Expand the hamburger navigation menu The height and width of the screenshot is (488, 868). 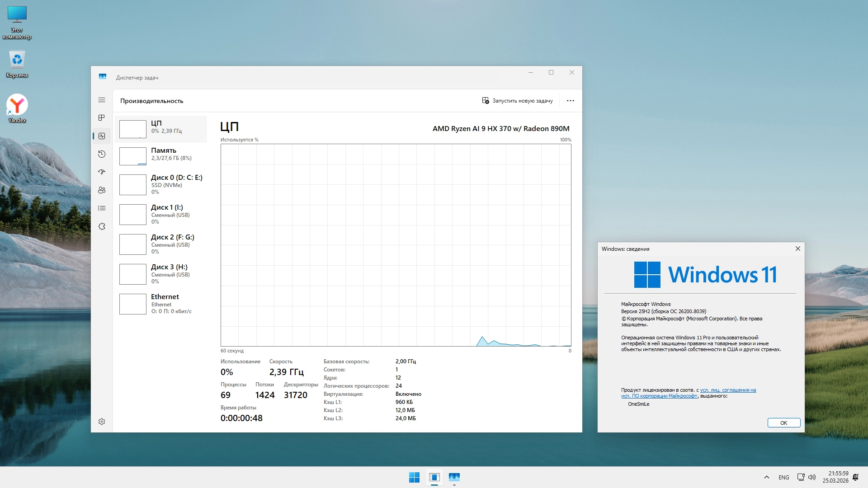[102, 100]
